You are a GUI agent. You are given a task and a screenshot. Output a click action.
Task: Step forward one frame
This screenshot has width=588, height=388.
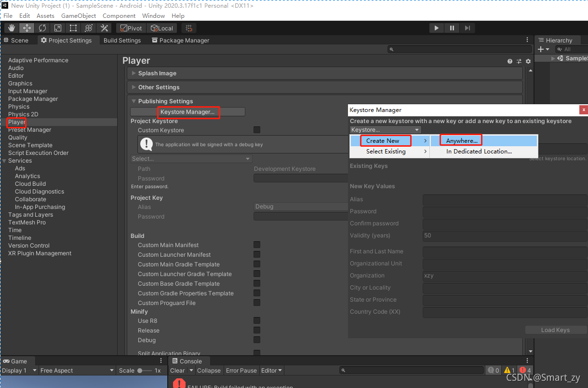click(x=468, y=28)
